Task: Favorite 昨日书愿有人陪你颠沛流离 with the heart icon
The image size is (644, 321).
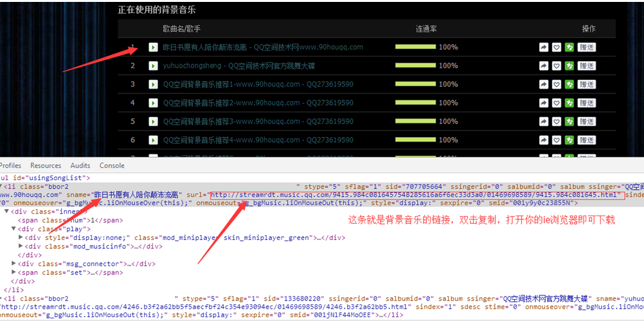Action: pyautogui.click(x=556, y=47)
